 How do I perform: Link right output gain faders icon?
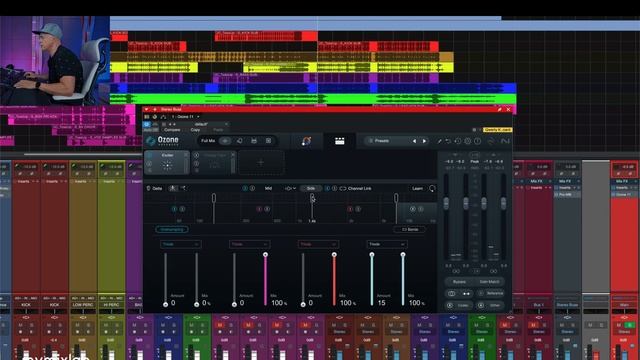click(x=493, y=271)
